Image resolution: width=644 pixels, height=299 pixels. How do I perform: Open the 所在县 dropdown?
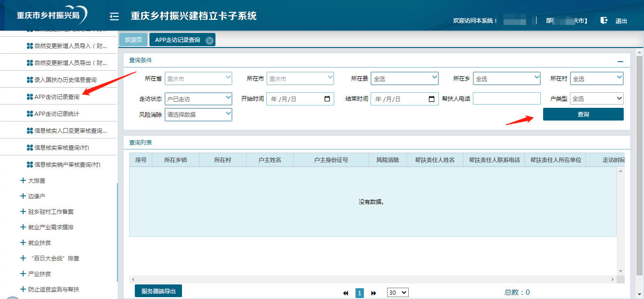[405, 79]
